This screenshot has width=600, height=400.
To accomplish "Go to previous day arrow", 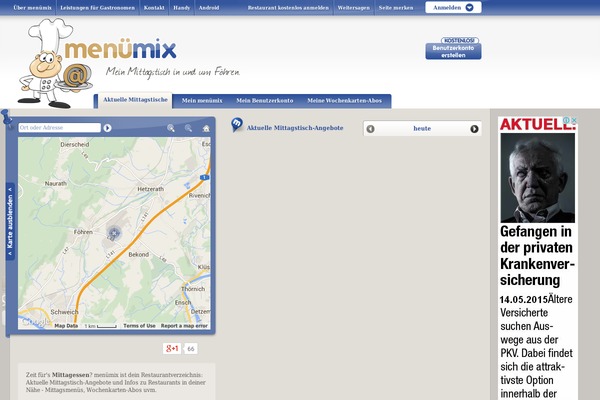I will point(370,129).
